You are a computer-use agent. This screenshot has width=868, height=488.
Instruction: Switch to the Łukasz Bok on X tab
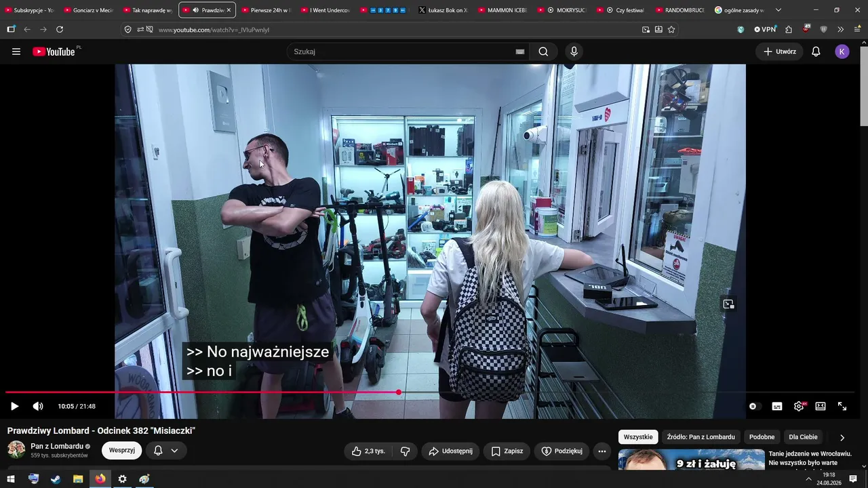tap(443, 10)
